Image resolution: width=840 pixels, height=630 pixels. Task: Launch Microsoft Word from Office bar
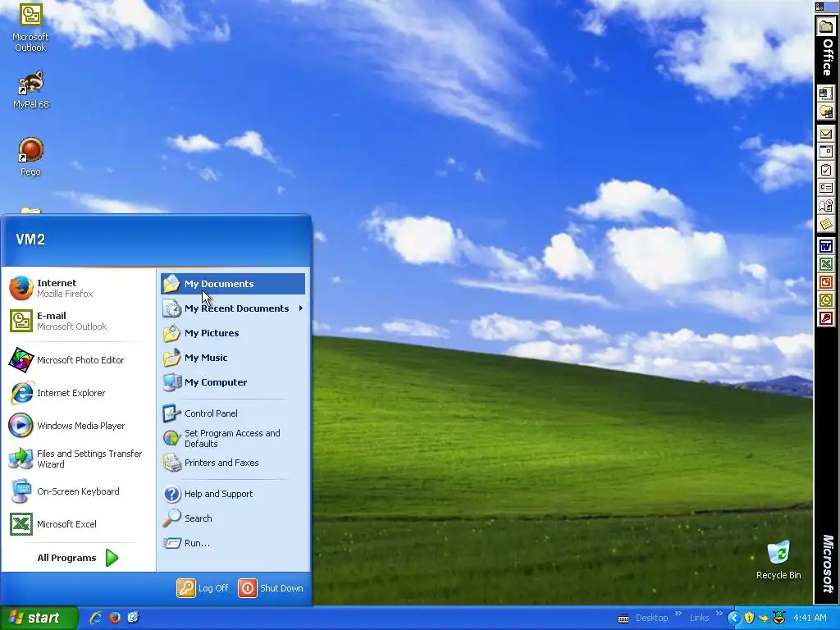pyautogui.click(x=826, y=246)
